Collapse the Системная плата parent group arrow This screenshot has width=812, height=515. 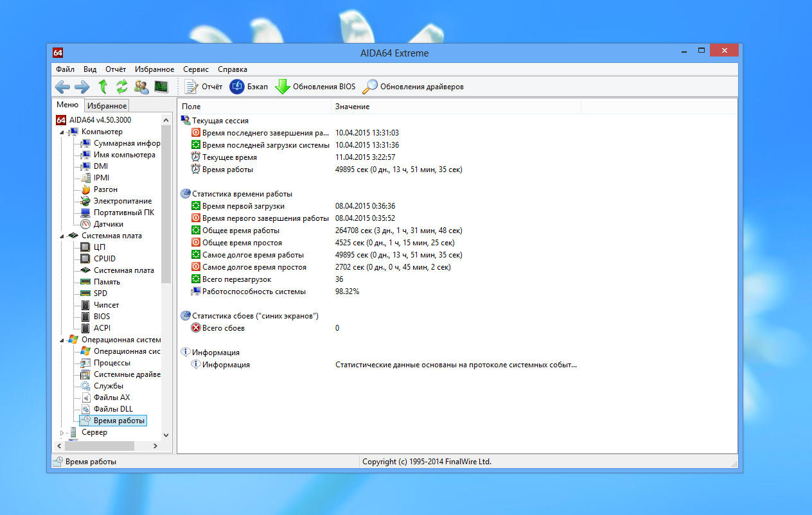tap(62, 236)
